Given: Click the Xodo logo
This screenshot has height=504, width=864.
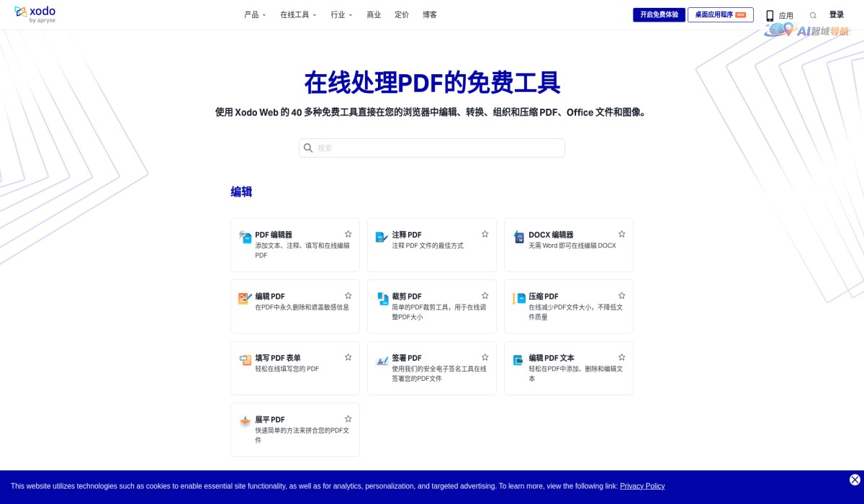Looking at the screenshot, I should pos(34,14).
